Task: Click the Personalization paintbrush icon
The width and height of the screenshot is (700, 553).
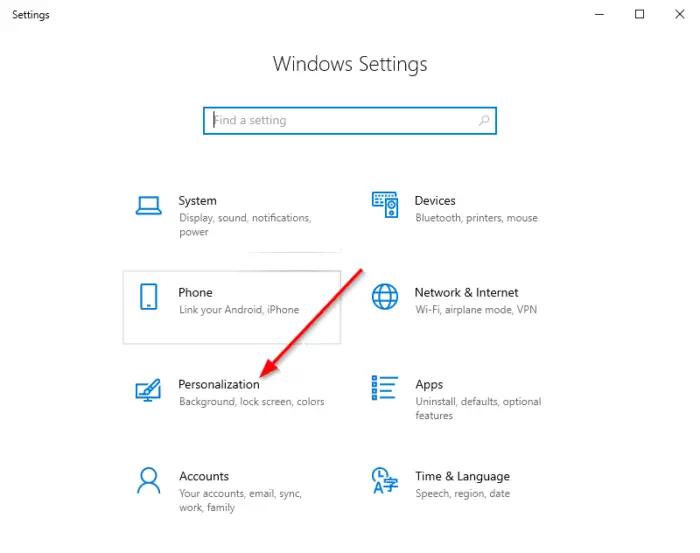Action: click(148, 390)
